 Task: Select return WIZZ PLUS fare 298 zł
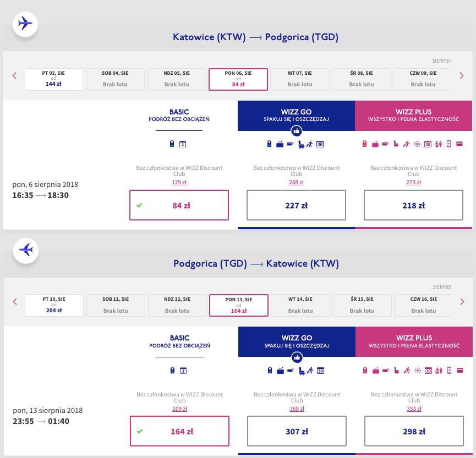click(x=414, y=431)
